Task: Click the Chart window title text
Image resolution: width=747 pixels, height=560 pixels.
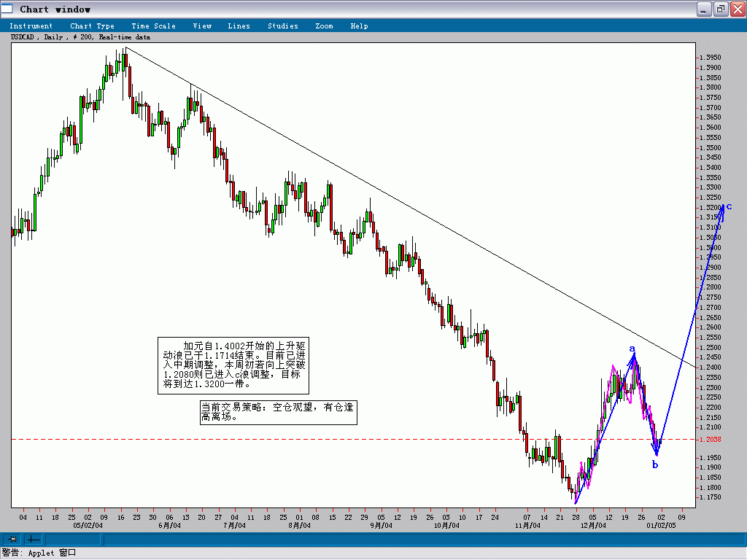Action: click(55, 9)
